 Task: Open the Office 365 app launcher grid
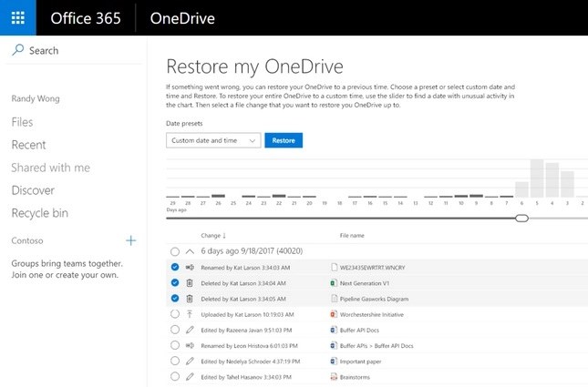pos(18,17)
